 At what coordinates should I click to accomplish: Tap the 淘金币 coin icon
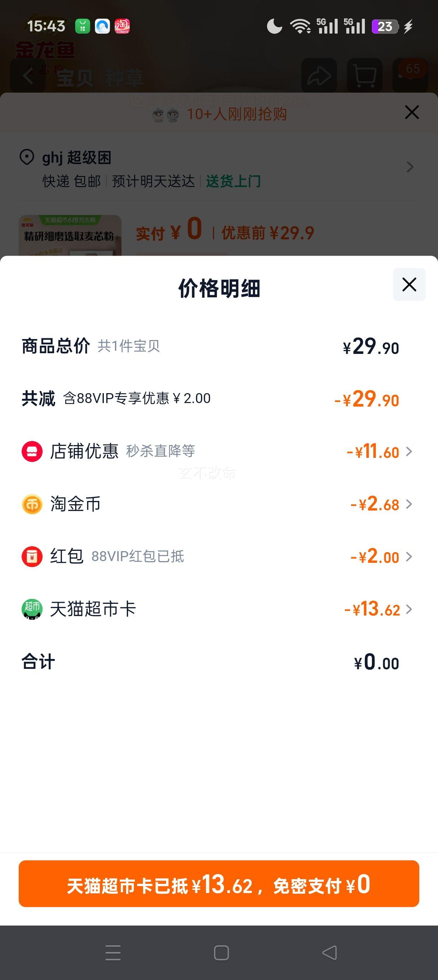coord(32,504)
